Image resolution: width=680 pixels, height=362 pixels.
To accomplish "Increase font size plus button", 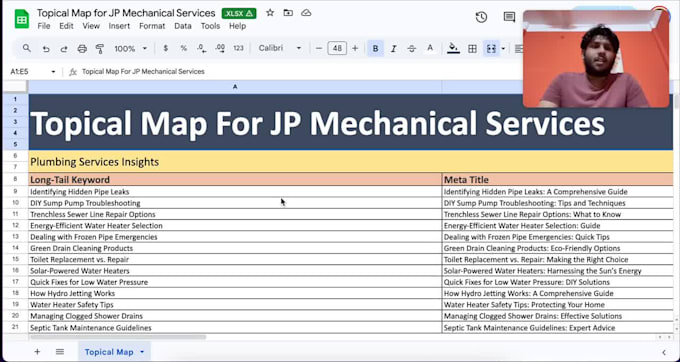I will click(355, 49).
